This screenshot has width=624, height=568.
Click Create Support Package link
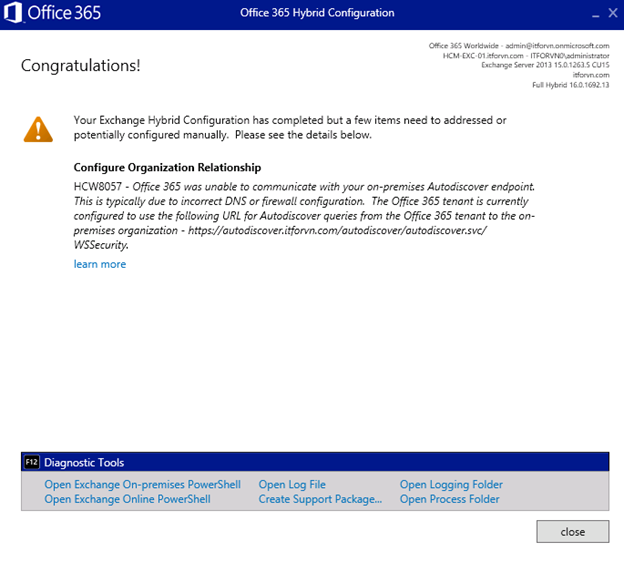[320, 499]
